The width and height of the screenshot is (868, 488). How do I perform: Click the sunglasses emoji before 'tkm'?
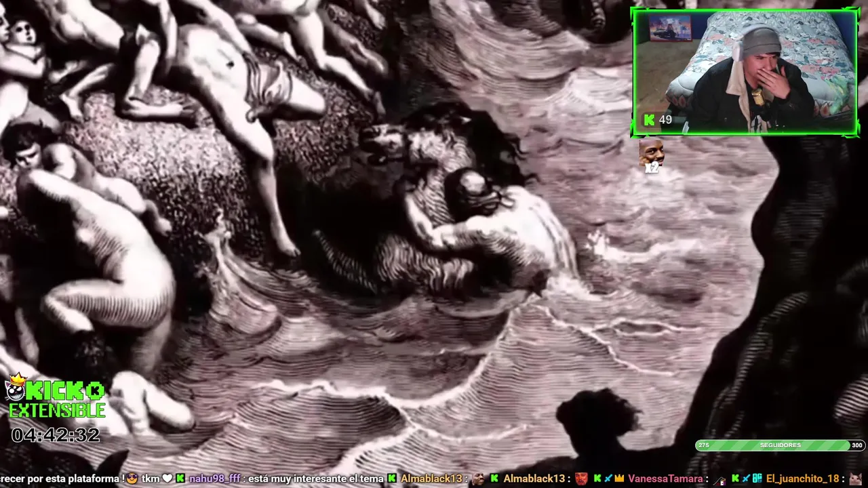click(x=132, y=479)
